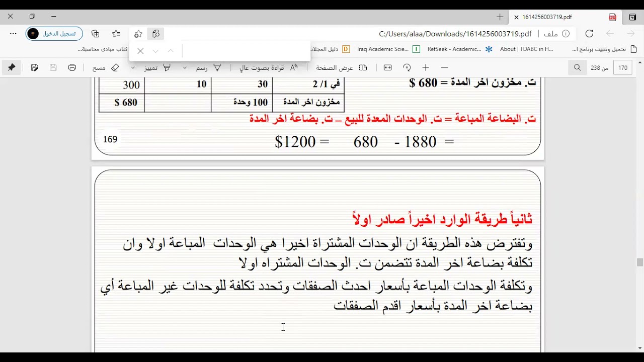644x362 pixels.
Task: Click the address bar file path
Action: 455,34
